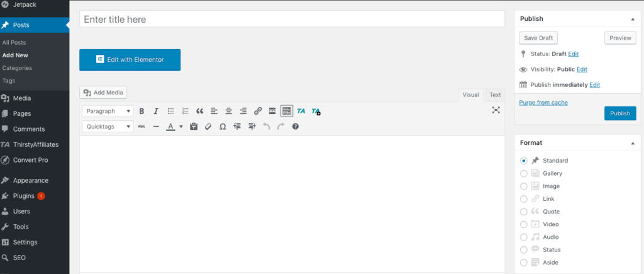Edit the post Status link

pyautogui.click(x=574, y=54)
